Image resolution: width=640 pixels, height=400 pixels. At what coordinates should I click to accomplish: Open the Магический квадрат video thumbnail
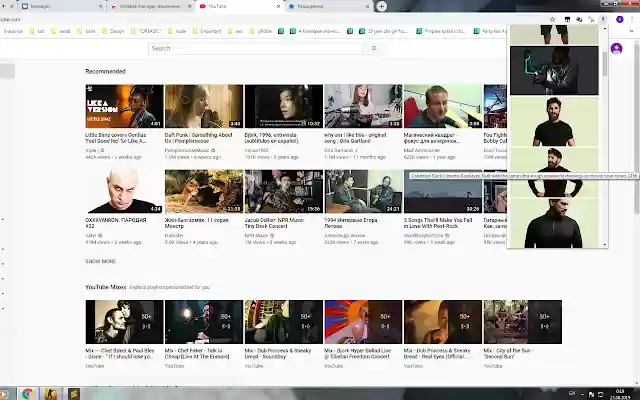coord(443,106)
